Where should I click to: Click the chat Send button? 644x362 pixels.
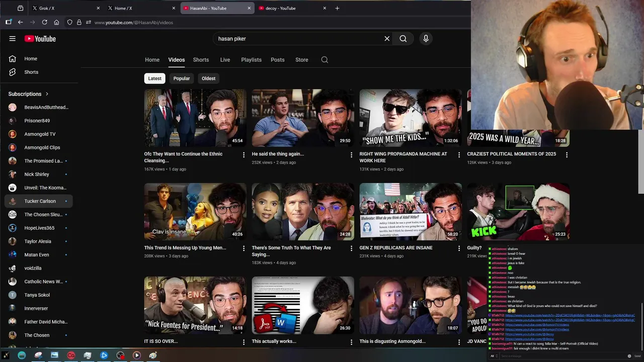click(x=637, y=356)
